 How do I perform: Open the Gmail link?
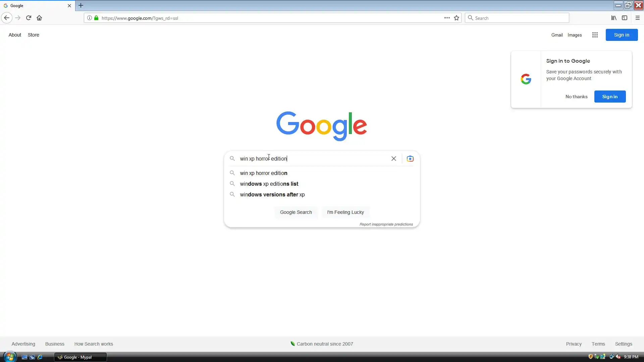click(557, 35)
